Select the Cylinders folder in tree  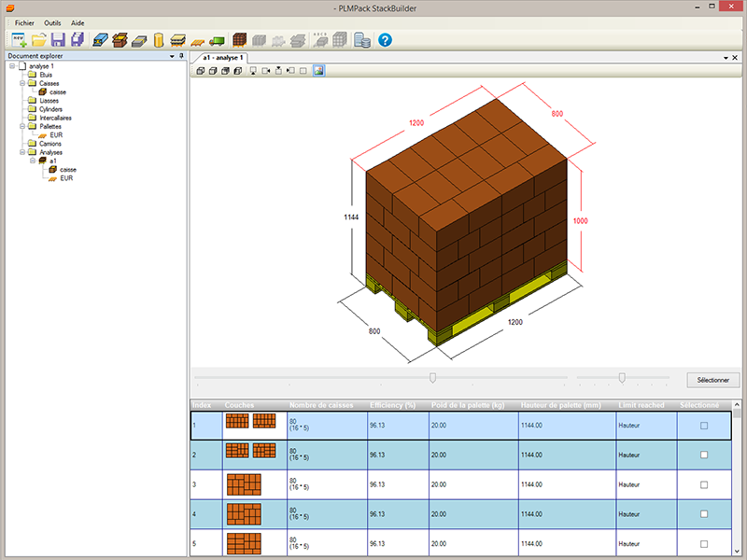click(50, 109)
